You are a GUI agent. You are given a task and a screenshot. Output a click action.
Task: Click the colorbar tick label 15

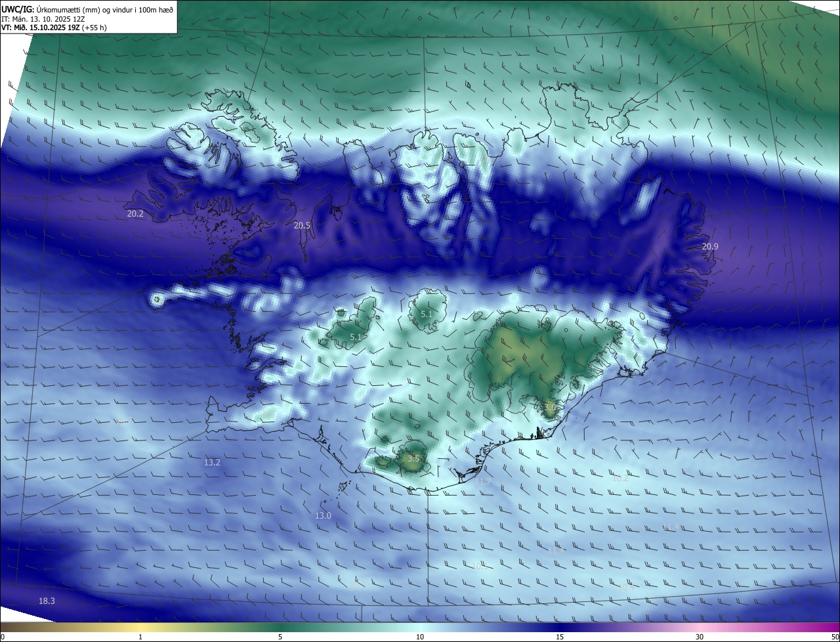[x=560, y=637]
